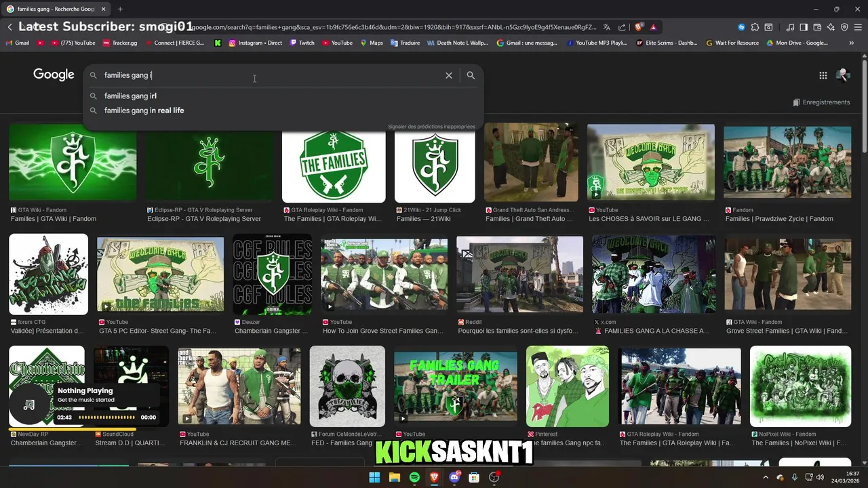Open the Twitch bookmark

302,43
